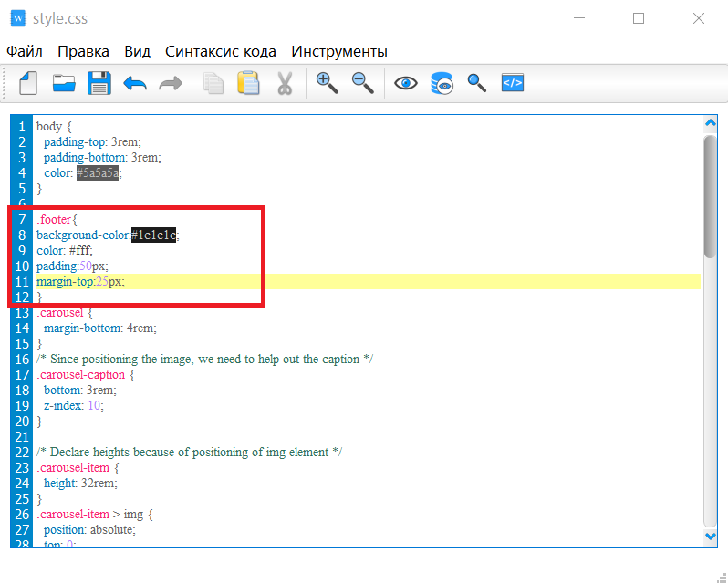This screenshot has height=584, width=728.
Task: Save the file with the floppy disk icon
Action: click(99, 84)
